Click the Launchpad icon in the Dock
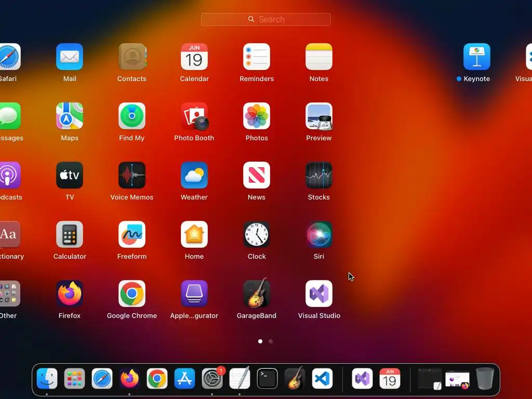The height and width of the screenshot is (399, 532). (74, 378)
